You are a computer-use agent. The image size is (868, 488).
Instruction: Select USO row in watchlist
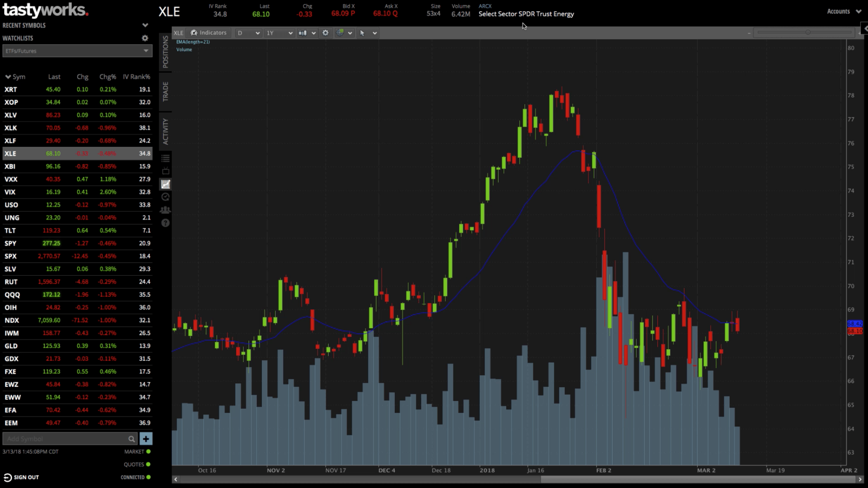point(77,204)
